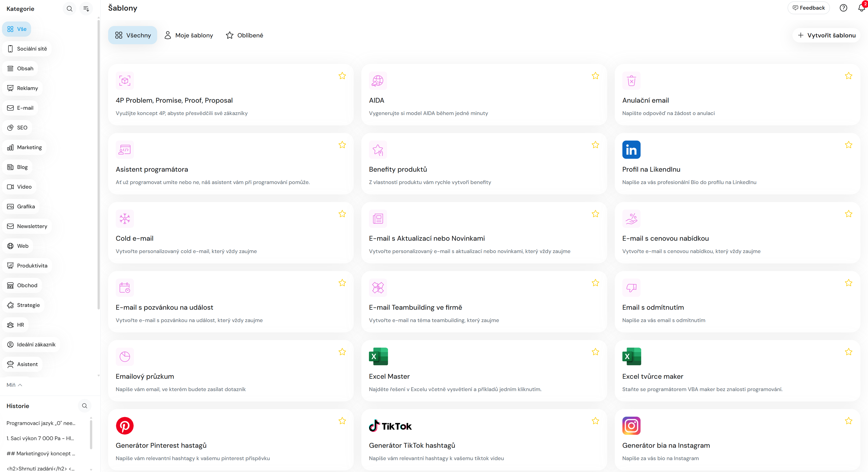The width and height of the screenshot is (868, 472).
Task: Select the SEO category filter
Action: pos(17,128)
